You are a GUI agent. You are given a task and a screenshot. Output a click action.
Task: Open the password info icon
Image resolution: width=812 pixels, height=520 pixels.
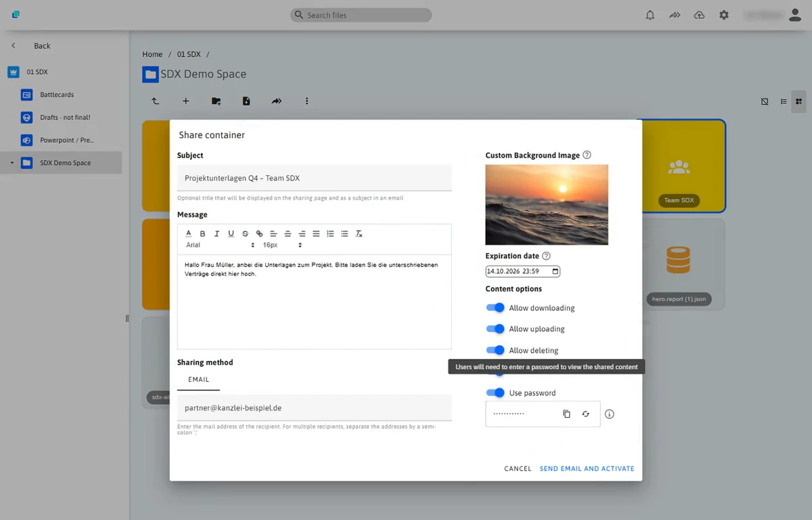click(609, 414)
